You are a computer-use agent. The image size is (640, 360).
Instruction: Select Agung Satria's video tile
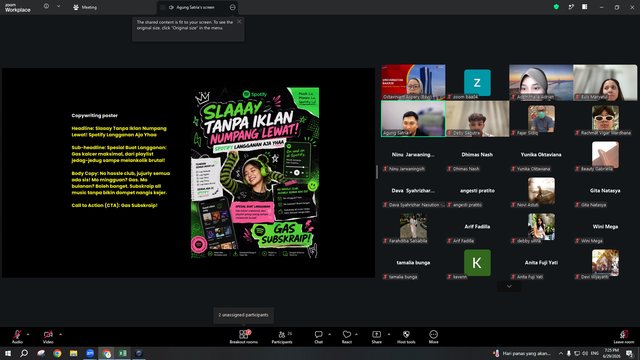tap(413, 119)
